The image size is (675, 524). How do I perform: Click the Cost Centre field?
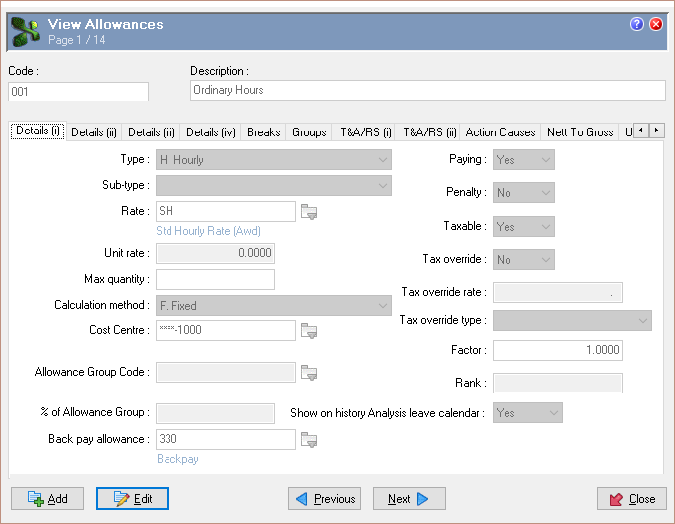[226, 330]
